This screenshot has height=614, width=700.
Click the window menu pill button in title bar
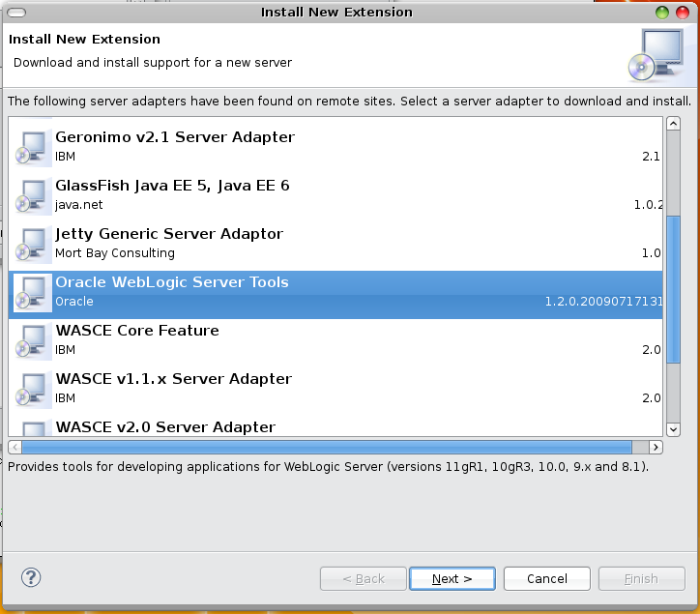tap(16, 13)
